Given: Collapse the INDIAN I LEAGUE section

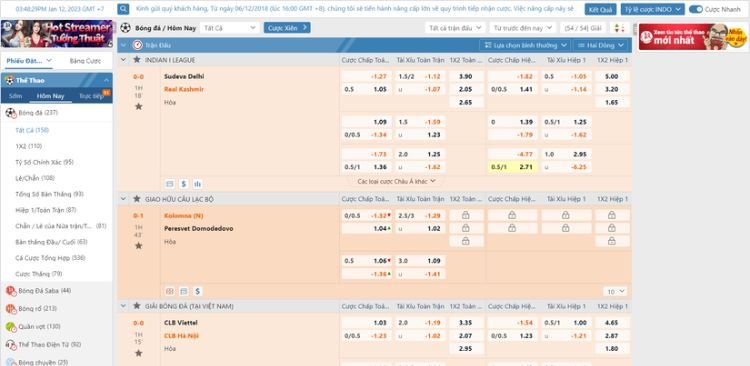Looking at the screenshot, I should (x=123, y=60).
